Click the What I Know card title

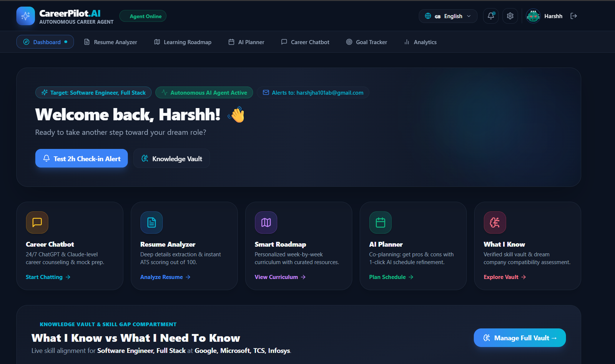coord(504,244)
